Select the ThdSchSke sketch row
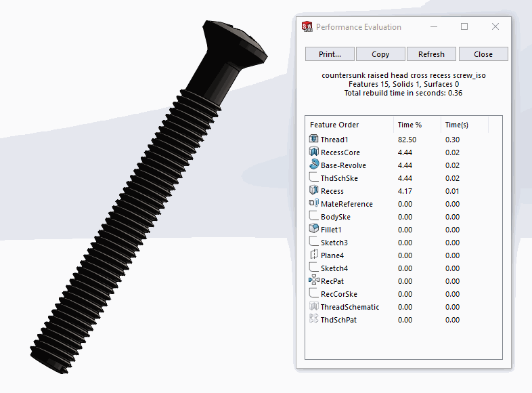The image size is (532, 393). 339,178
